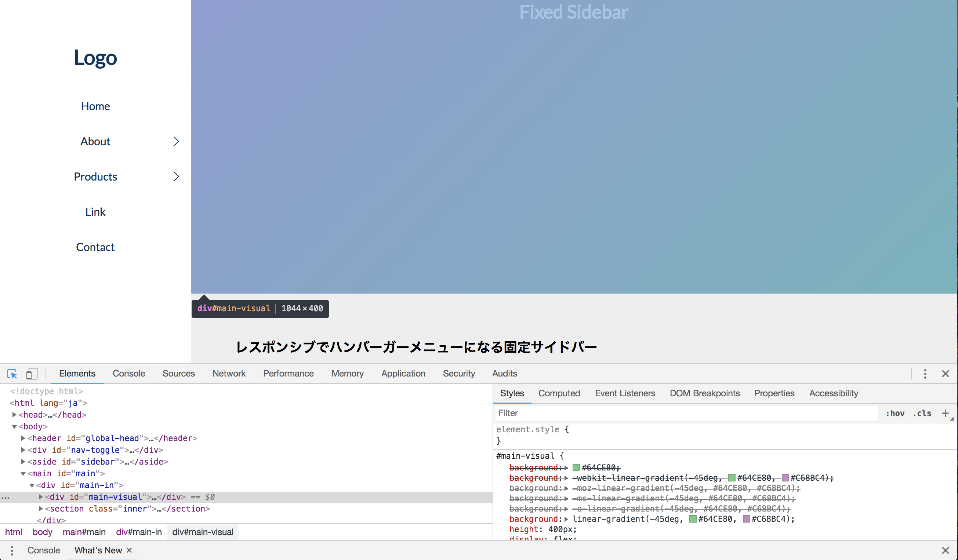This screenshot has height=560, width=958.
Task: Toggle the .cls class editor
Action: click(922, 413)
